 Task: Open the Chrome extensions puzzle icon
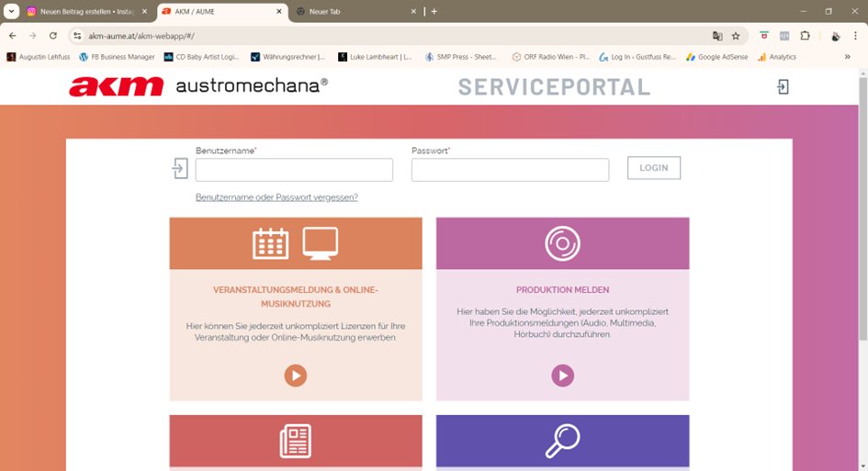coord(805,36)
